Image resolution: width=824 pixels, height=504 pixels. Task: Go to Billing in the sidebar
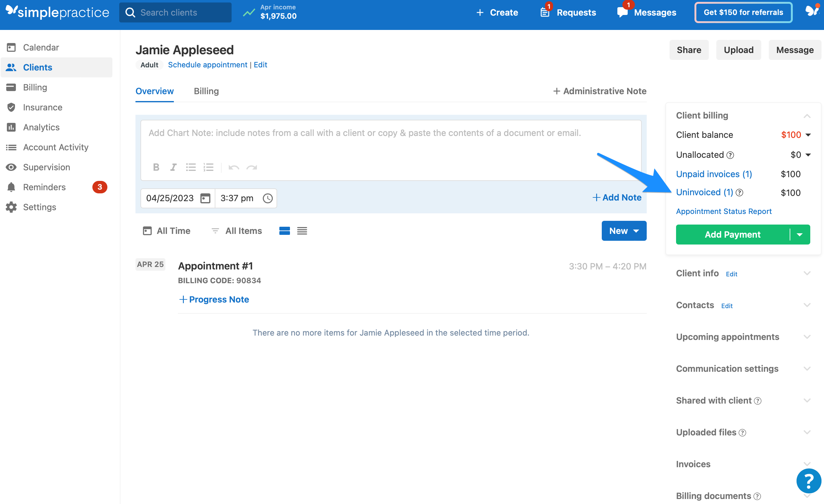(x=57, y=87)
